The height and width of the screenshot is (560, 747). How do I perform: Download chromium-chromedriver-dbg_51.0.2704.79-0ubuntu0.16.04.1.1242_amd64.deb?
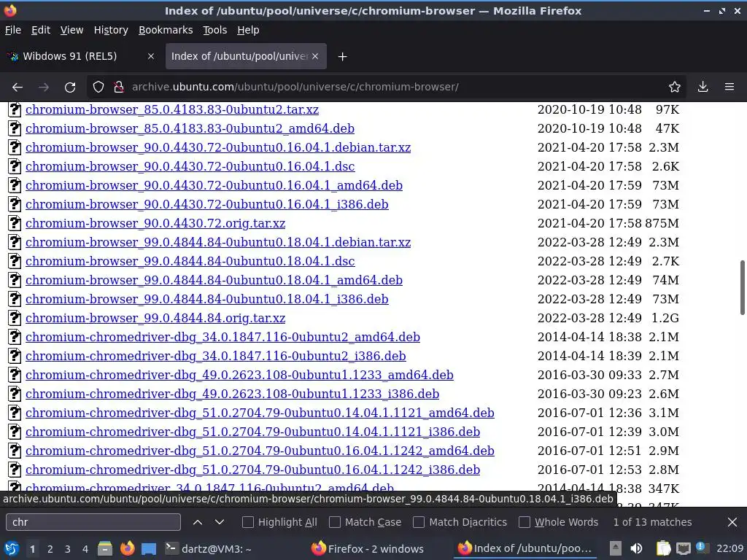click(260, 451)
